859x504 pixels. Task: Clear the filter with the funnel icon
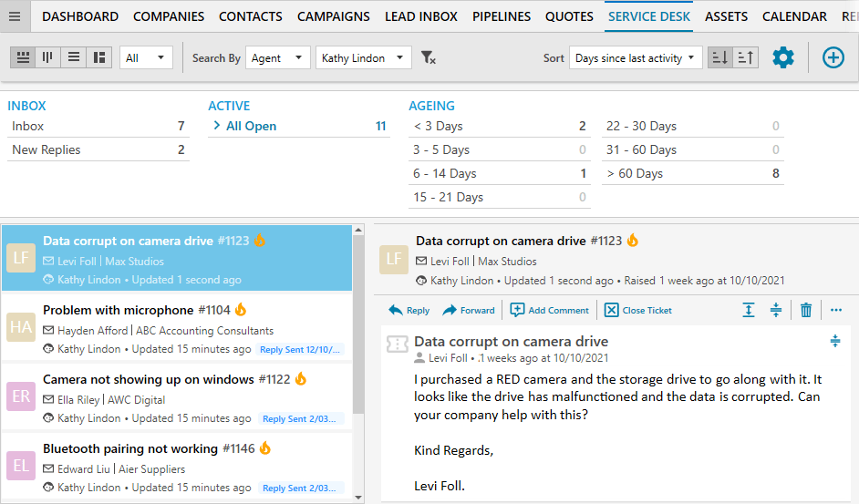428,57
